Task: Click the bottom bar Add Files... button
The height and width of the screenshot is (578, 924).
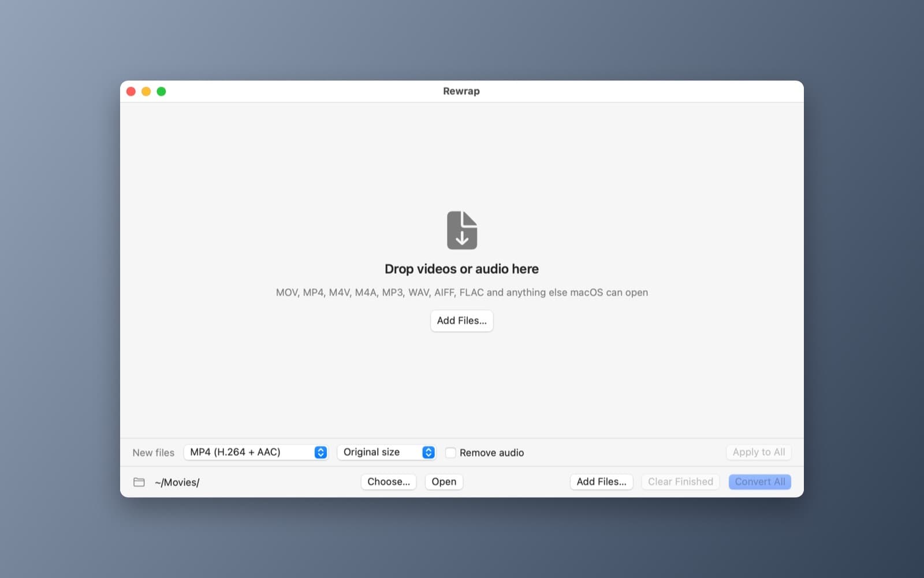Action: coord(601,481)
